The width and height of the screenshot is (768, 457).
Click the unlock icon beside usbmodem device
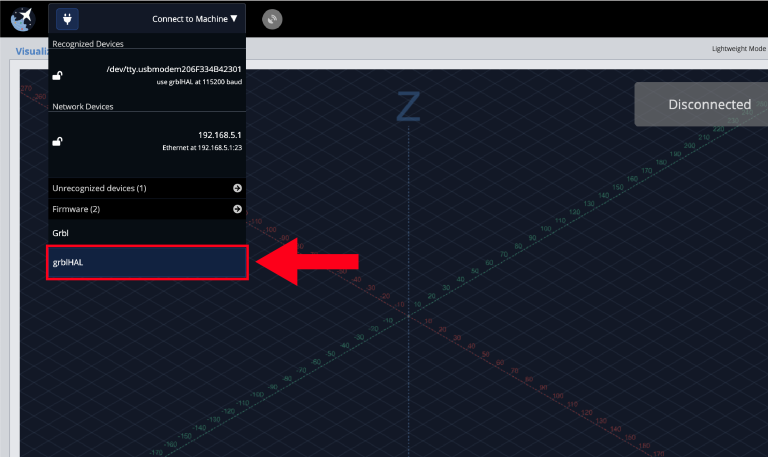coord(57,75)
